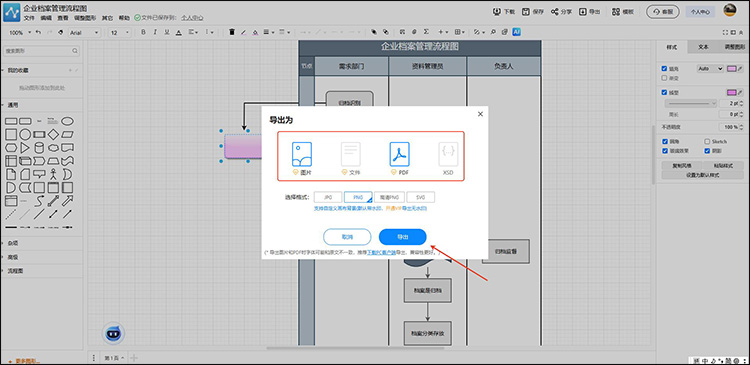
Task: Click in the shape search field
Action: [42, 51]
